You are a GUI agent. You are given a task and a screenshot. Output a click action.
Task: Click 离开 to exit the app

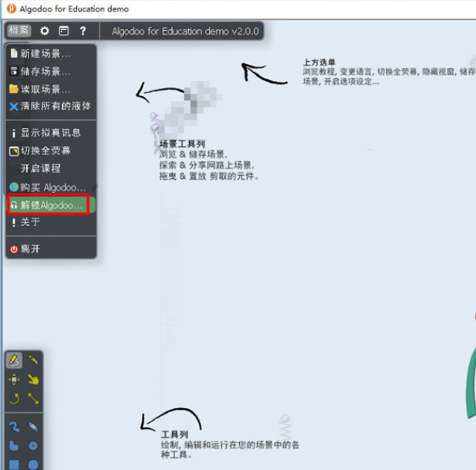[x=30, y=249]
